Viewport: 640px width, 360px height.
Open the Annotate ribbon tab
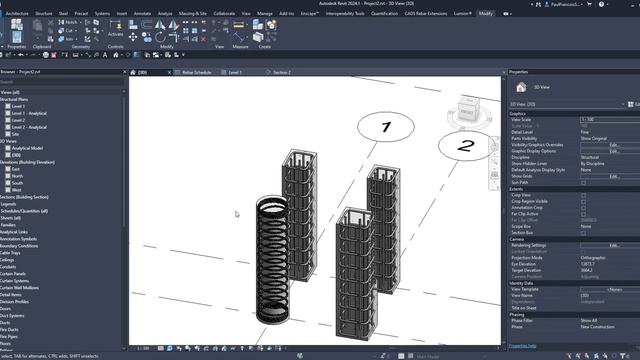(x=142, y=13)
